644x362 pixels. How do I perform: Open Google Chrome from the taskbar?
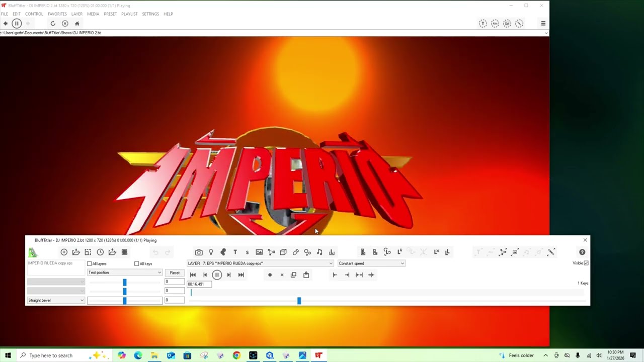pos(236,355)
